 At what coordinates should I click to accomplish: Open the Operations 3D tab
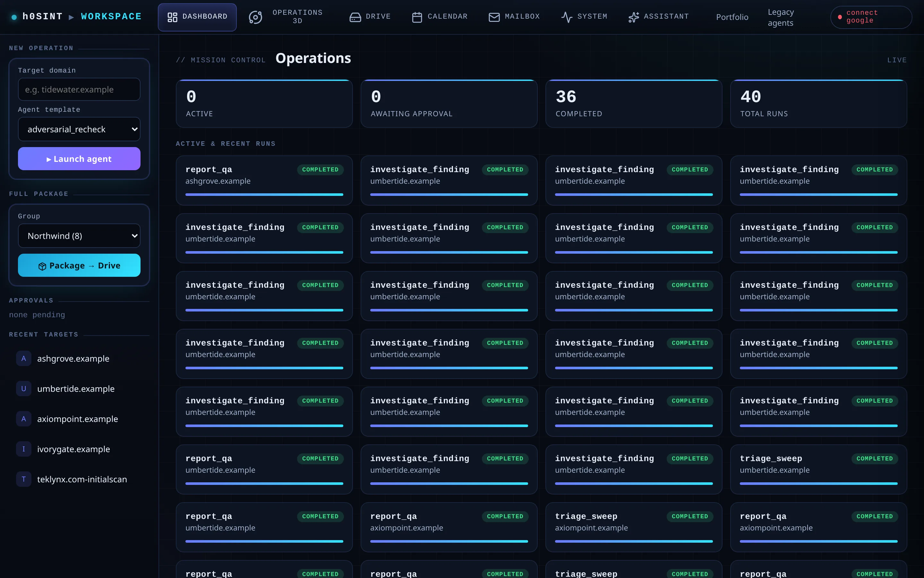[x=286, y=17]
